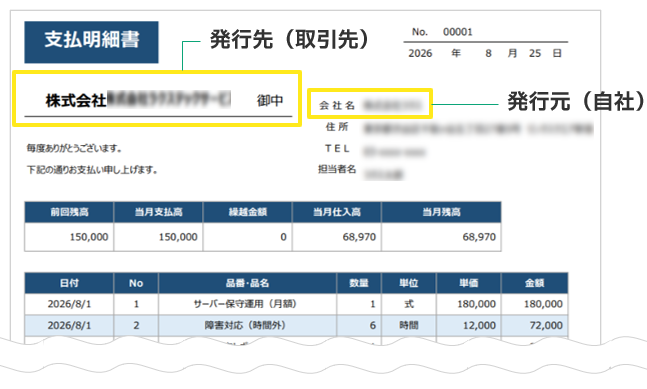Select the 68,970 value under 当月残高
The height and width of the screenshot is (389, 647).
[x=479, y=237]
